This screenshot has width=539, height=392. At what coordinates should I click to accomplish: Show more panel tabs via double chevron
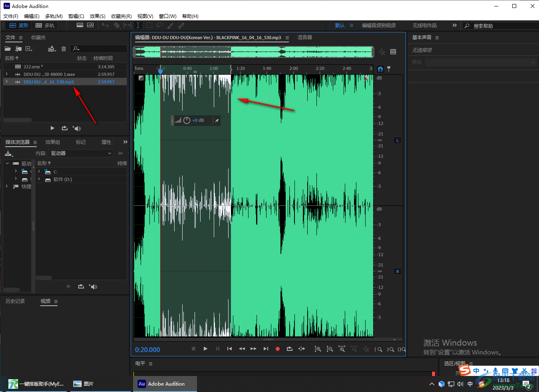125,142
